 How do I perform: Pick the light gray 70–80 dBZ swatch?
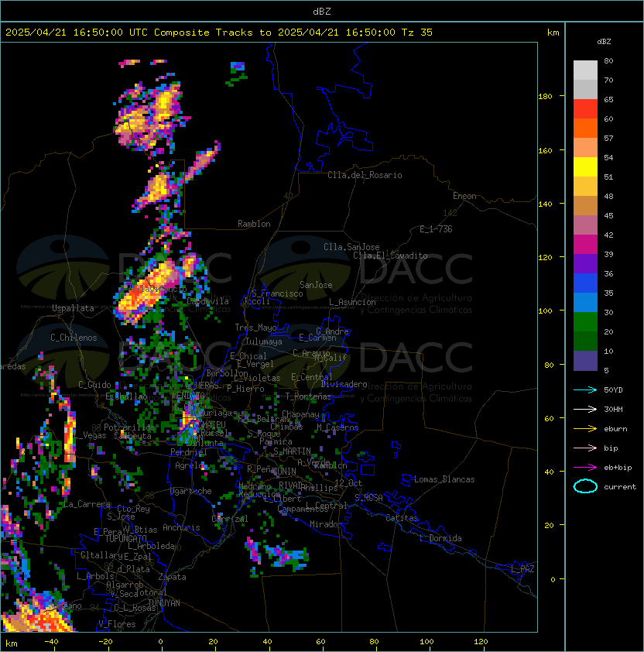(585, 70)
